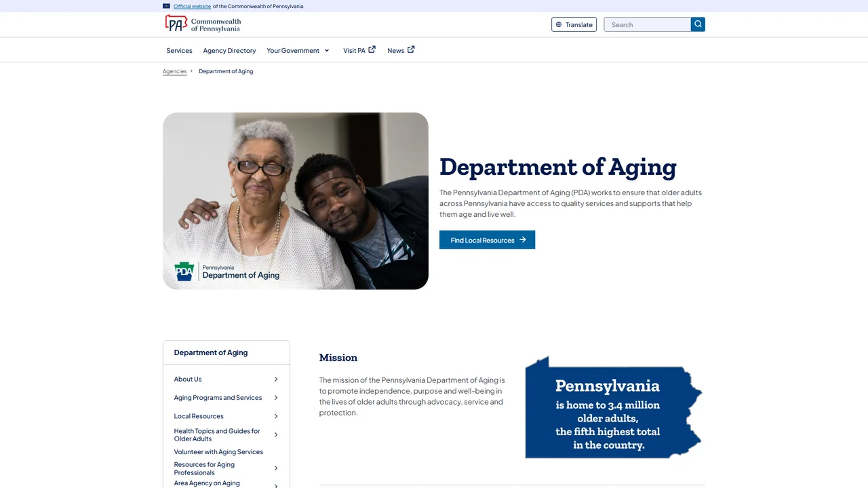Open the Local Resources sidebar link
The height and width of the screenshot is (488, 868).
[199, 416]
